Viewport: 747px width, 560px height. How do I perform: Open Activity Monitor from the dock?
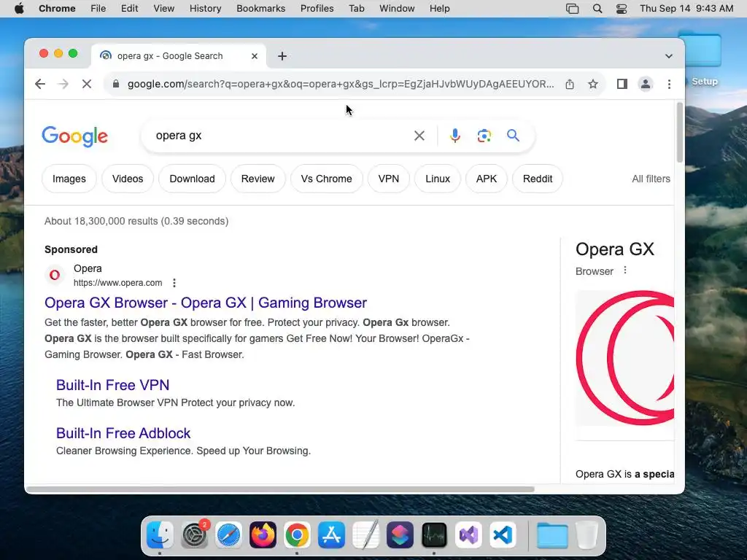pos(435,534)
